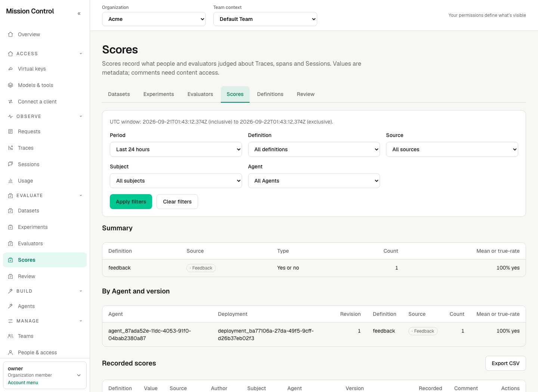This screenshot has height=392, width=538.
Task: Click the Experiments icon in the sidebar
Action: pos(10,227)
